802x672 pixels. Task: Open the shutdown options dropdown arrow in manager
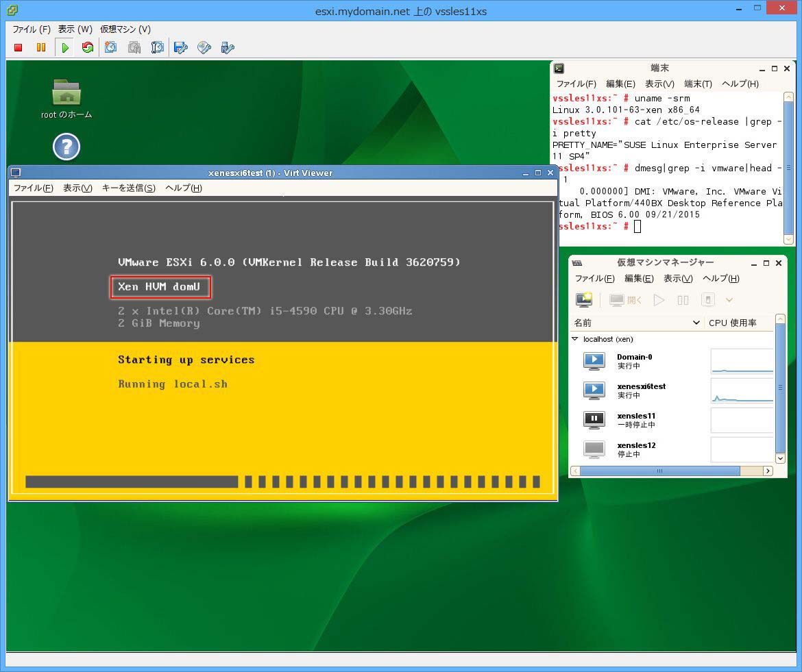729,300
